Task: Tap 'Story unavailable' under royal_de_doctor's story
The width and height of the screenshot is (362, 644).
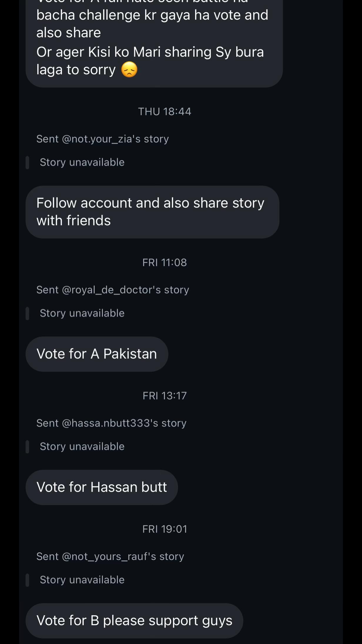Action: pos(82,313)
